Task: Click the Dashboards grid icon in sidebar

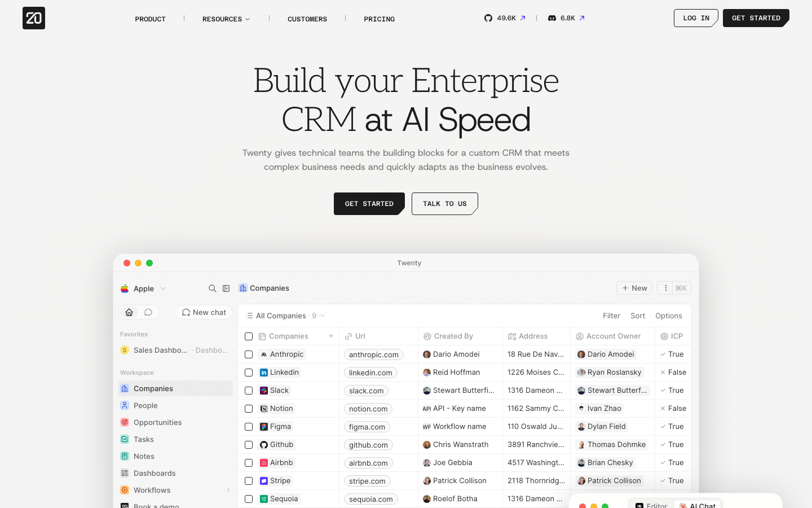Action: click(125, 473)
